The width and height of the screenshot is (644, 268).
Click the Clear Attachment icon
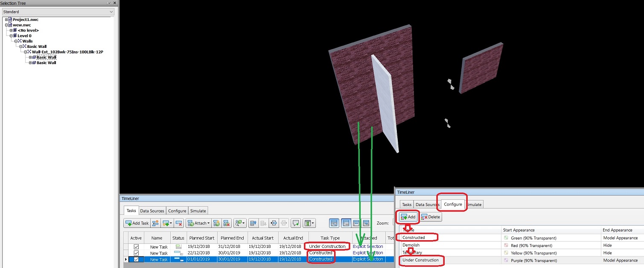point(227,223)
